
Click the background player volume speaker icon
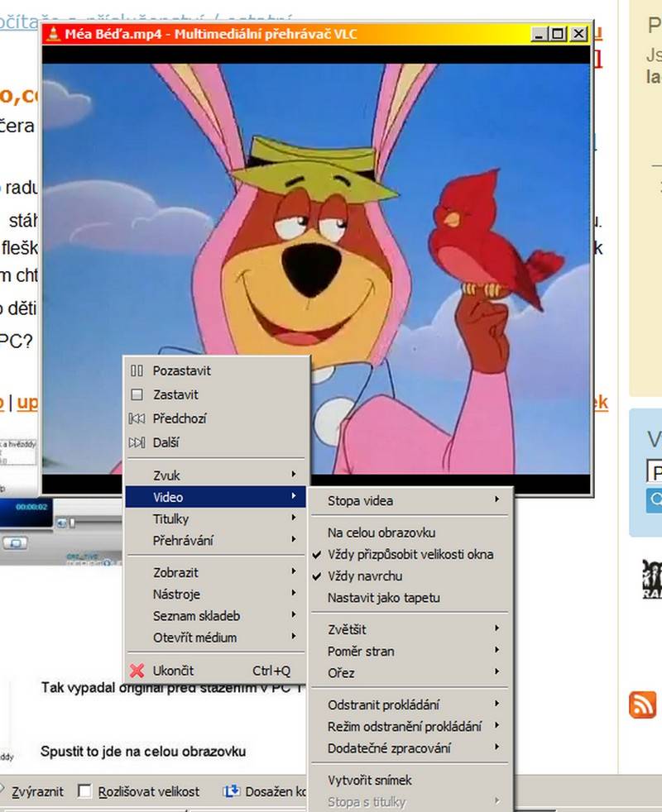point(61,523)
